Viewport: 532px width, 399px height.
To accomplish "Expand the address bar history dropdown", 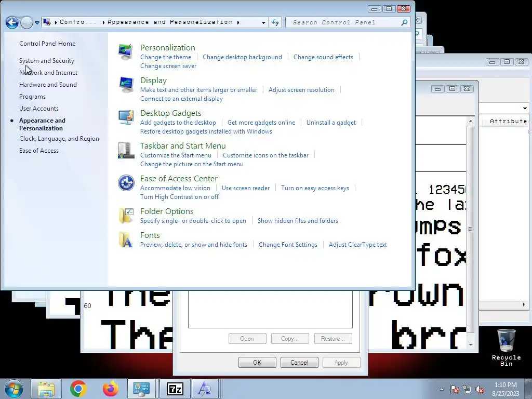I will pyautogui.click(x=263, y=23).
